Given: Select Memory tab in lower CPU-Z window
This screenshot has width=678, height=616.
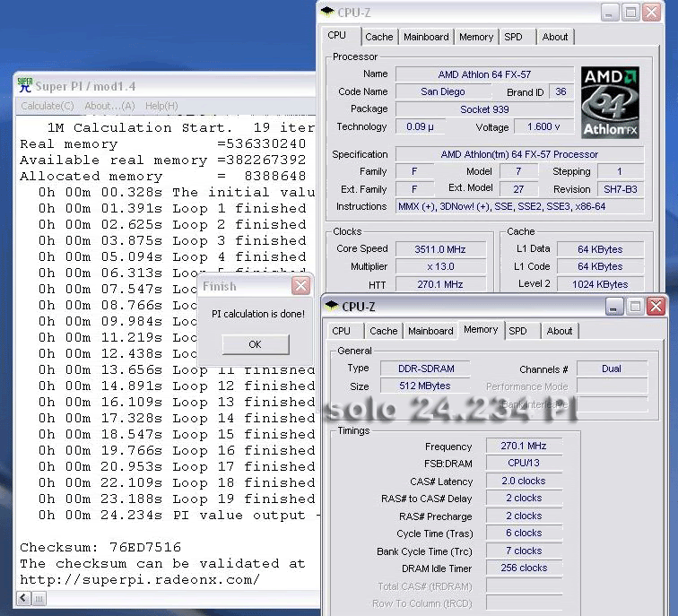Looking at the screenshot, I should [481, 330].
